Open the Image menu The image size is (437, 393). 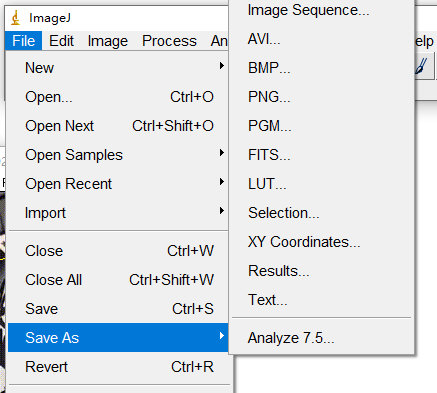(x=108, y=41)
